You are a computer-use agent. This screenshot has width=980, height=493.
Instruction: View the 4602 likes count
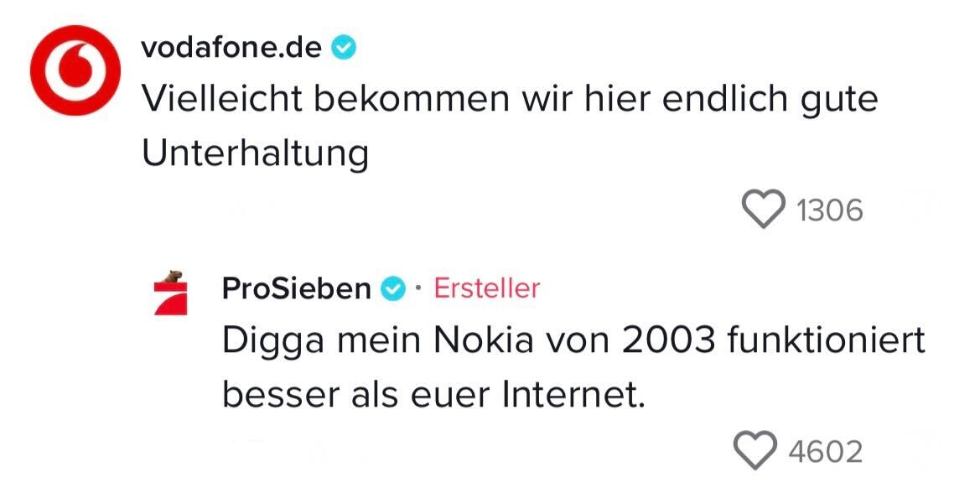tap(825, 452)
